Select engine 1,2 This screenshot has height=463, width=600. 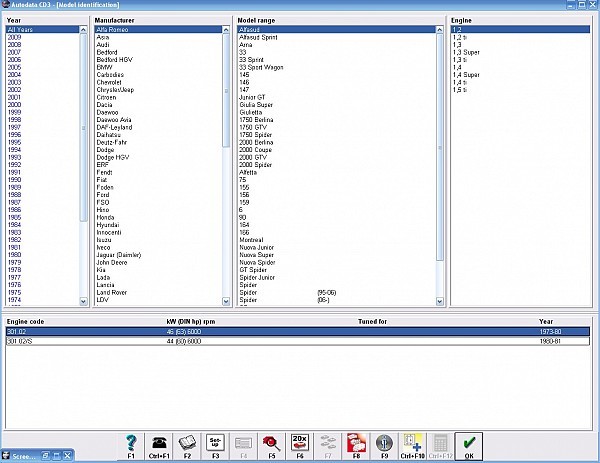pyautogui.click(x=520, y=29)
